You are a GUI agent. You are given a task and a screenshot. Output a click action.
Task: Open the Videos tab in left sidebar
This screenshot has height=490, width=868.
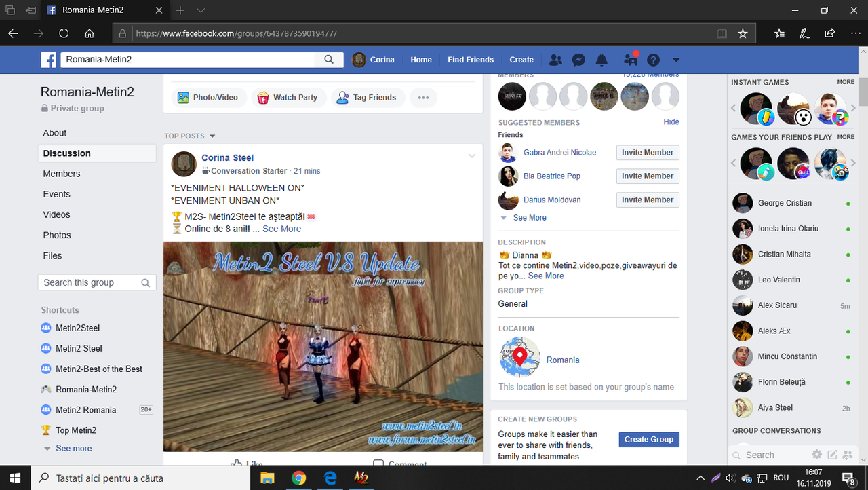click(57, 214)
